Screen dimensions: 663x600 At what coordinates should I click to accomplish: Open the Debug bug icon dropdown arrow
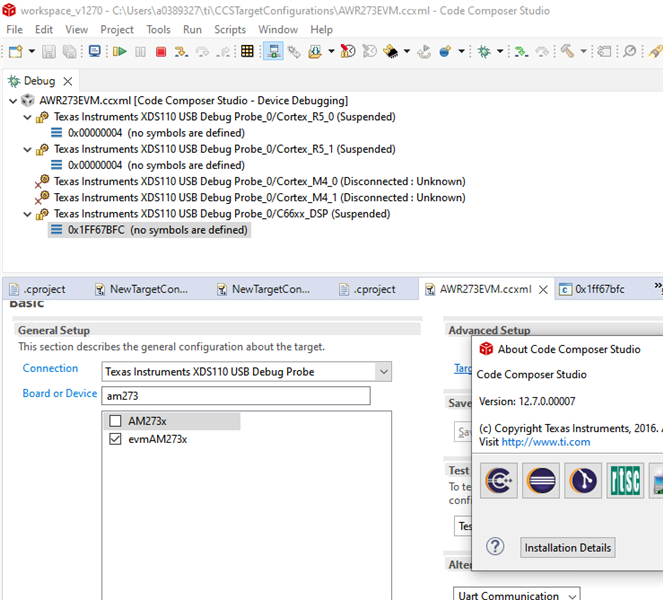pyautogui.click(x=500, y=51)
